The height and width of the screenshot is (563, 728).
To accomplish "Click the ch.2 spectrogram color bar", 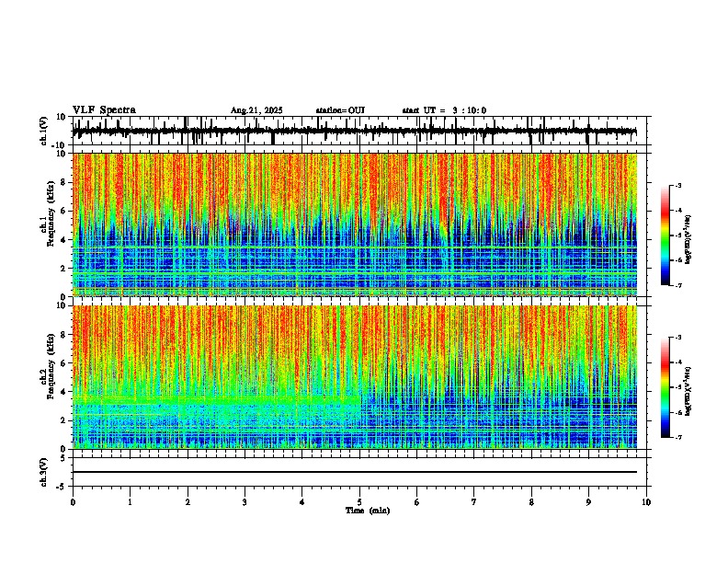I will tap(665, 387).
